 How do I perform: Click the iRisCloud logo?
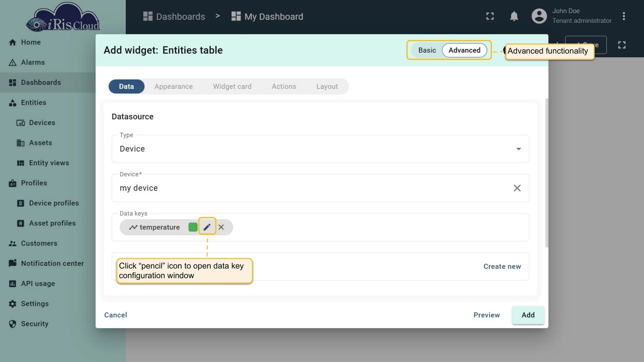click(63, 17)
